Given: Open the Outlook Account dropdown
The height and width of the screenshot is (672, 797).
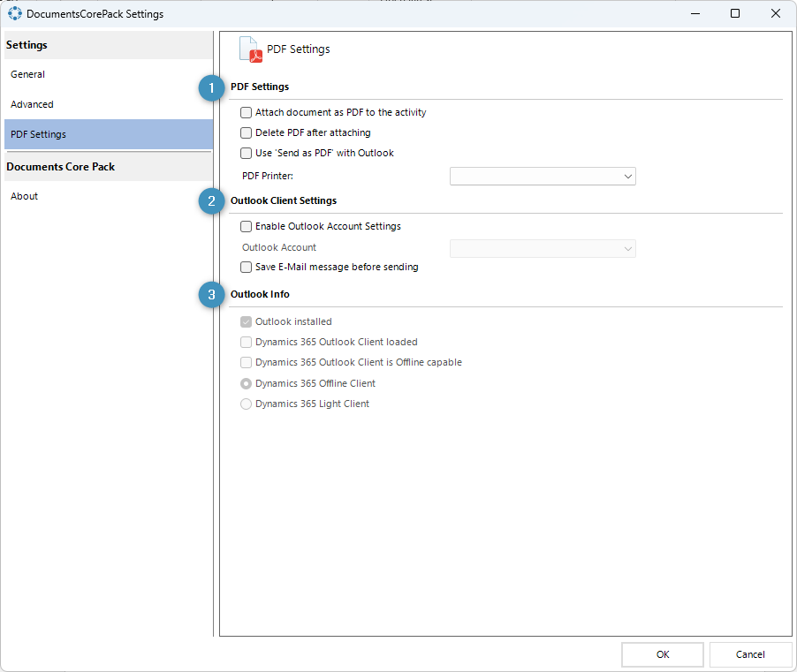Looking at the screenshot, I should tap(543, 248).
